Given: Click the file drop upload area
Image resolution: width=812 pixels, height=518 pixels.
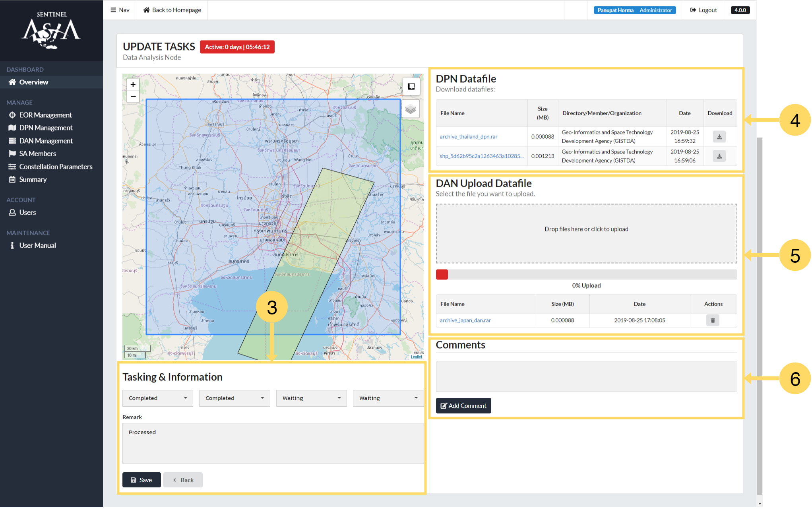Looking at the screenshot, I should pyautogui.click(x=586, y=233).
